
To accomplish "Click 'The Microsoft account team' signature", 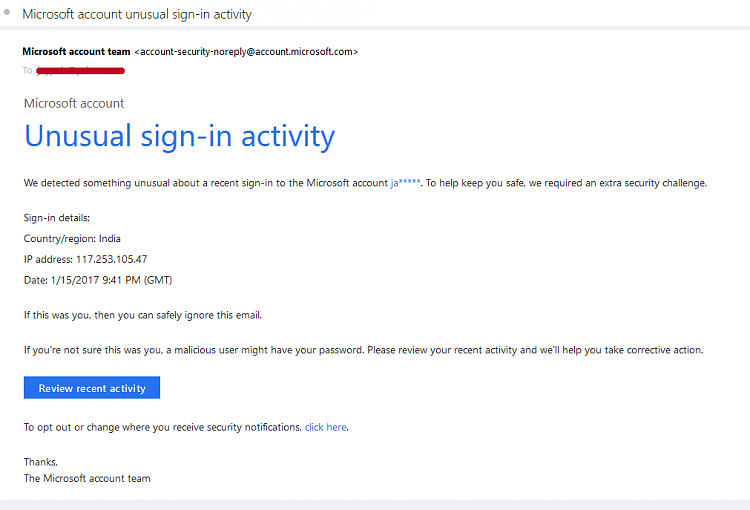I will tap(87, 478).
